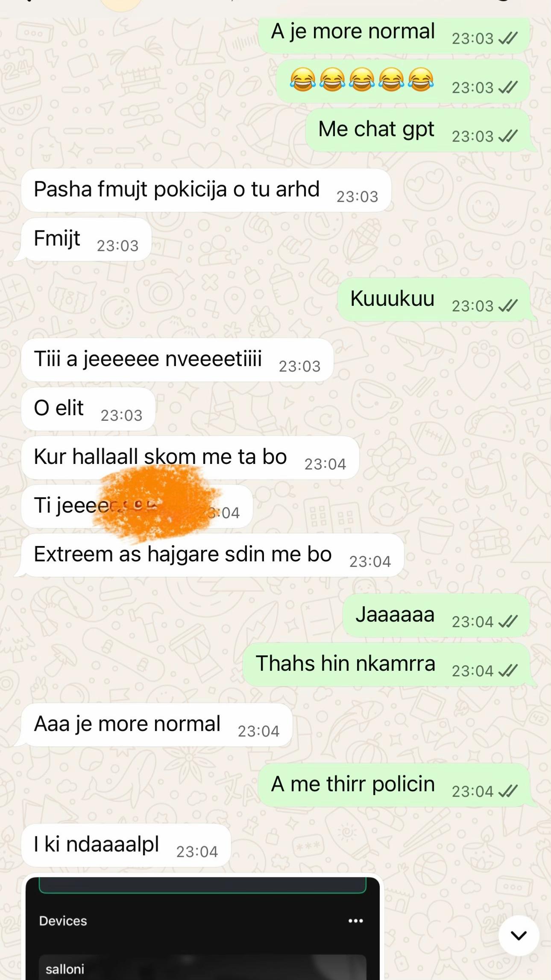The width and height of the screenshot is (551, 980).
Task: Tap double check marks on 'Kuuukuu' message
Action: (508, 306)
